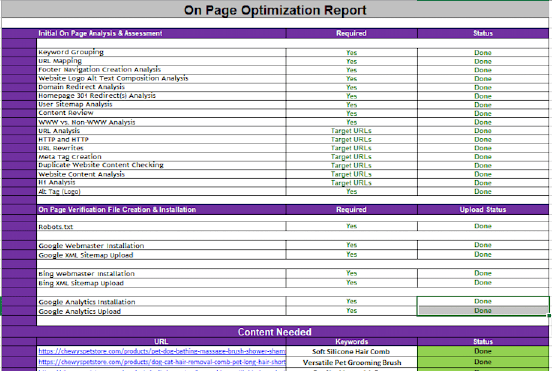Screen dimensions: 552x371
Task: Click 'Target URLs' in the Meta Tag Creation row
Action: pos(351,157)
